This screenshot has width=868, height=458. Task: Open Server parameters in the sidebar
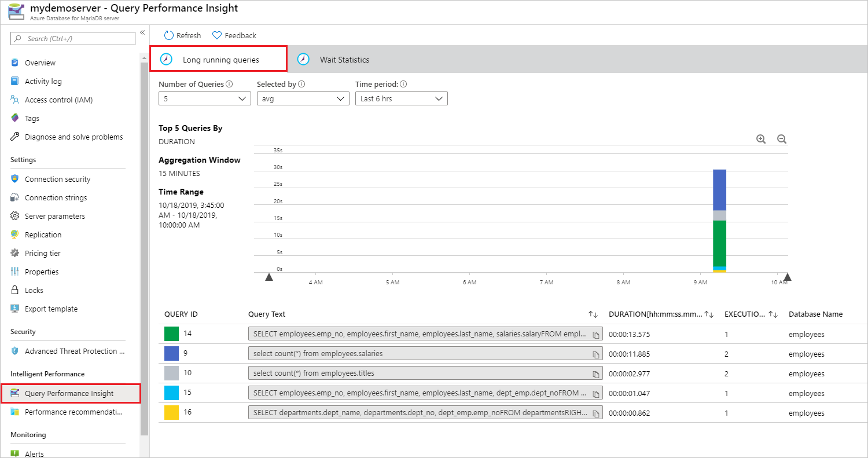pyautogui.click(x=55, y=216)
